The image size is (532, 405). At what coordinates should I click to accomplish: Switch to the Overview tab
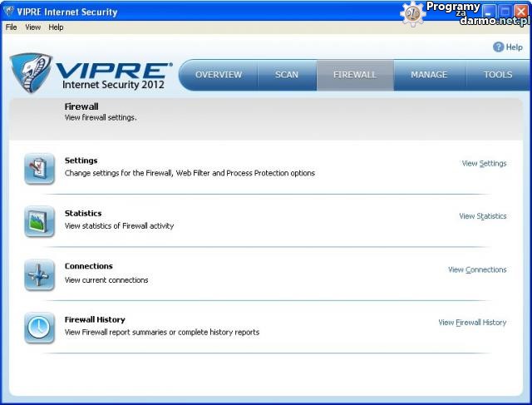point(219,75)
